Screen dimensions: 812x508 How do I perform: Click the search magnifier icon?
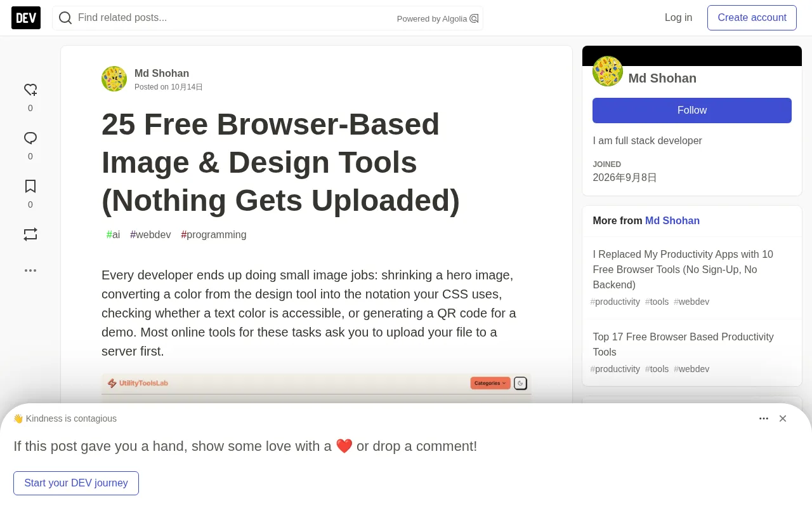coord(65,18)
